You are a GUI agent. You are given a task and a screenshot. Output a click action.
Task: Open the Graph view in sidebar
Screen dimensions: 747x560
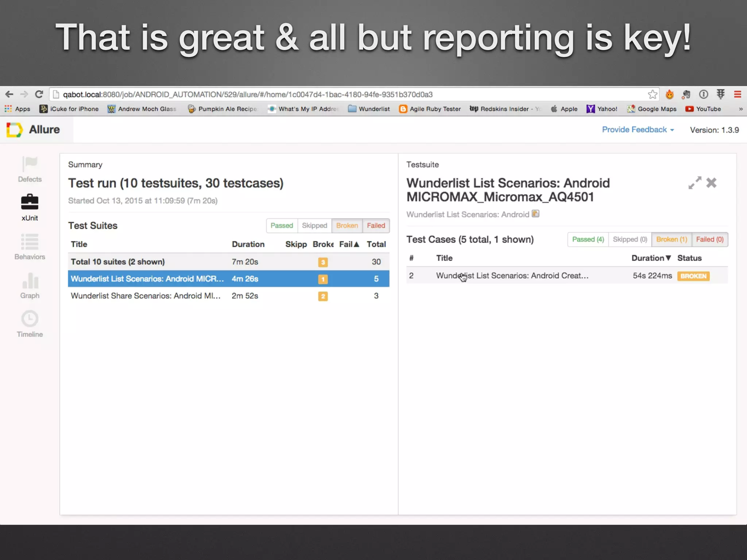30,286
